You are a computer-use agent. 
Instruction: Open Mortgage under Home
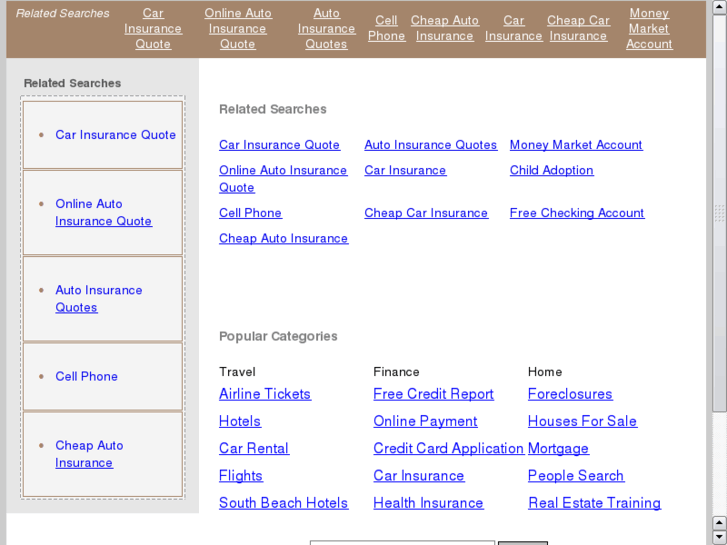pos(558,449)
